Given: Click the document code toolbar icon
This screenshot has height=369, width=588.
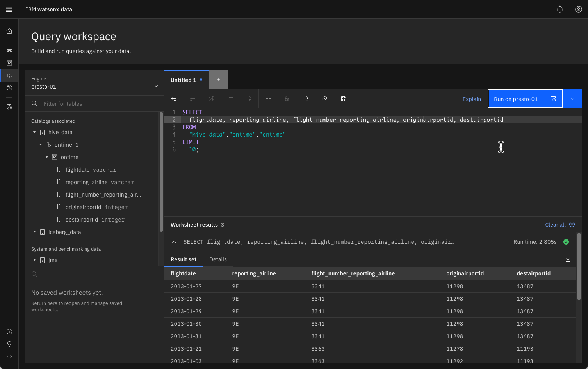Looking at the screenshot, I should [306, 99].
